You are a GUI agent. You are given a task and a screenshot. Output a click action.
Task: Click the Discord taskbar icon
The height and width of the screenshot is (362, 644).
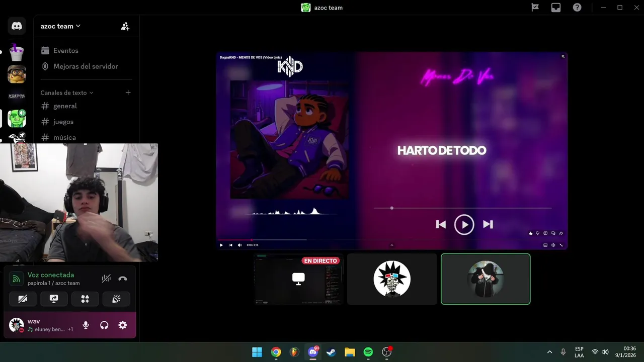click(x=313, y=352)
